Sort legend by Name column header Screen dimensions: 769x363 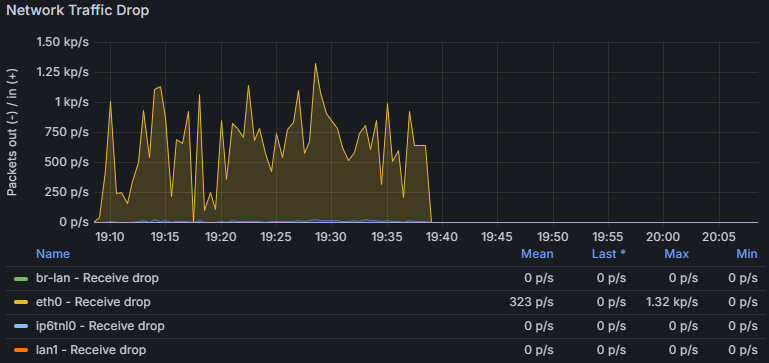pyautogui.click(x=53, y=254)
